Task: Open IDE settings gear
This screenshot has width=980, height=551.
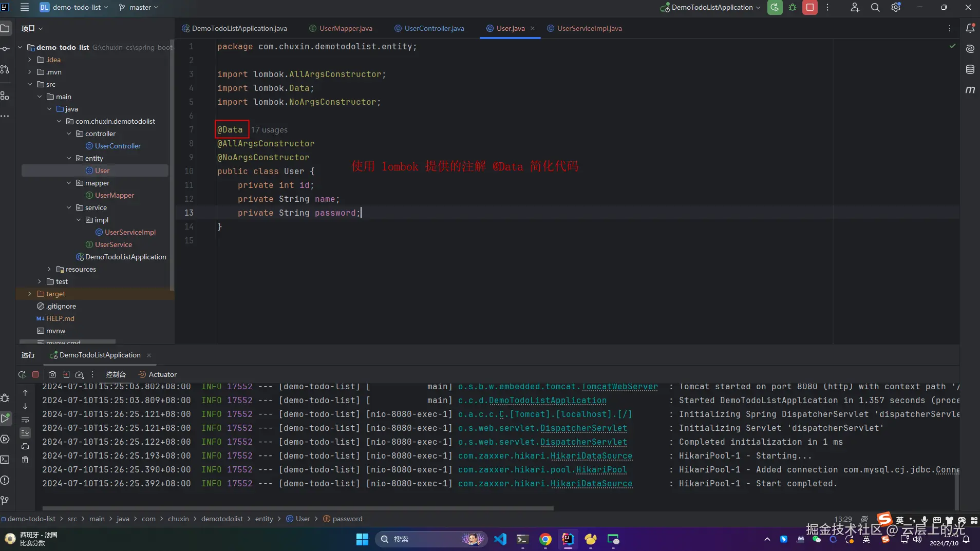Action: click(x=896, y=7)
